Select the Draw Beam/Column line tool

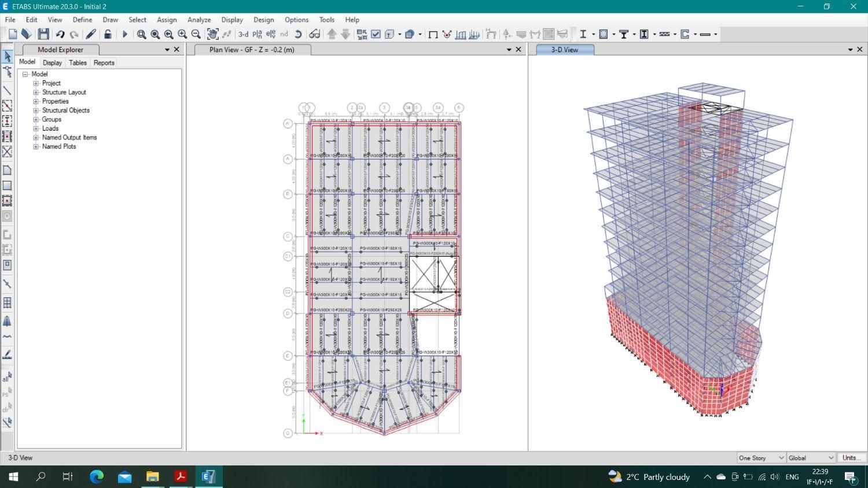[7, 91]
